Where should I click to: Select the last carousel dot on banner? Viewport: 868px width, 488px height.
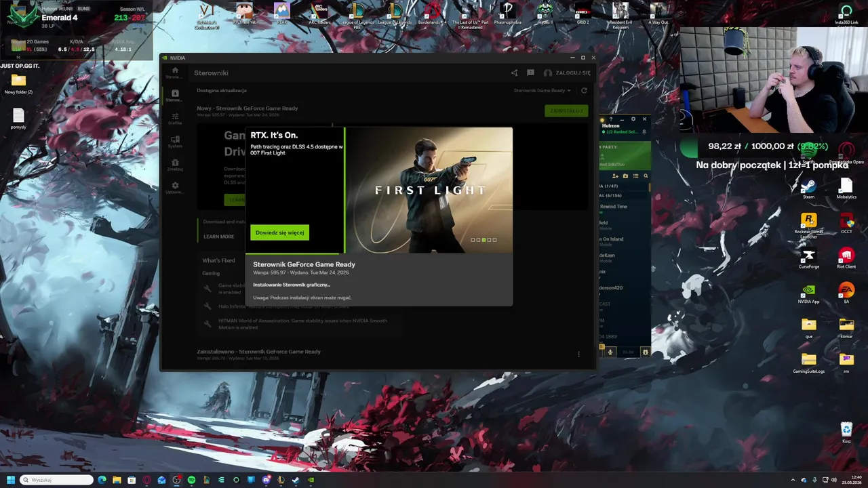point(494,240)
